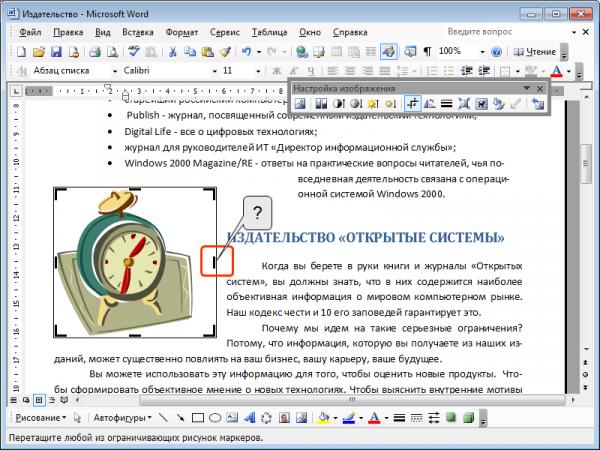The height and width of the screenshot is (450, 600).
Task: Expand the Calibri font dropdown
Action: pyautogui.click(x=214, y=71)
